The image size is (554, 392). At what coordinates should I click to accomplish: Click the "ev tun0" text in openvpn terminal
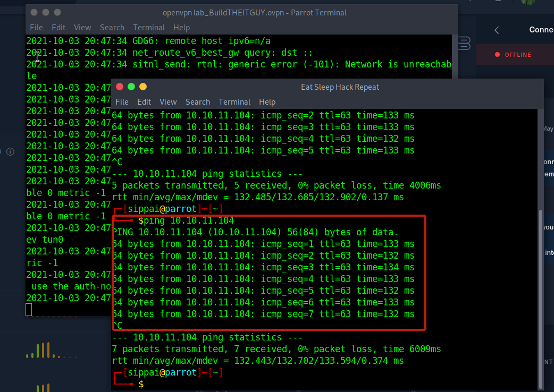(45, 240)
